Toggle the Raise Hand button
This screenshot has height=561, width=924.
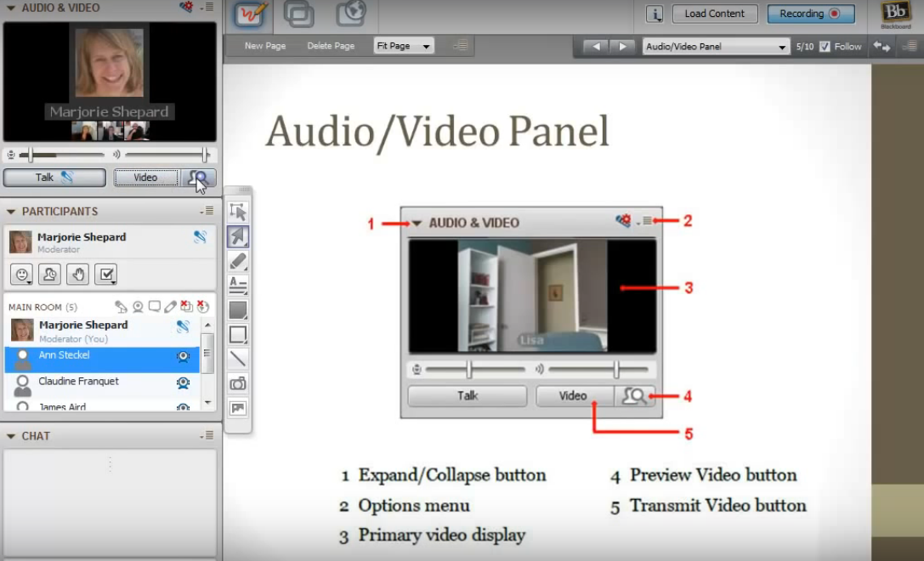pyautogui.click(x=78, y=274)
